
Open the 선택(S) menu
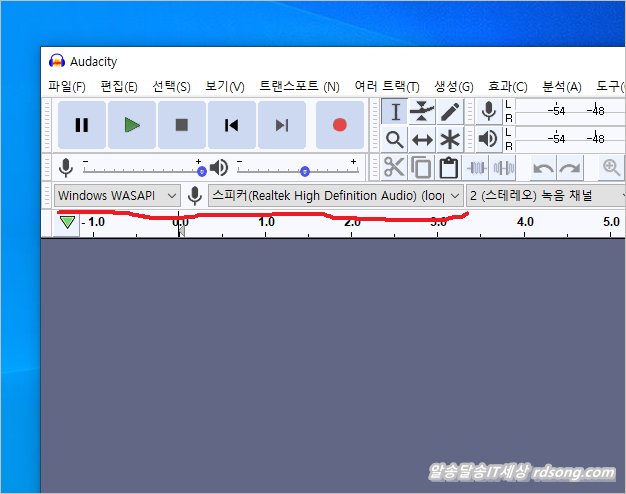tap(171, 86)
